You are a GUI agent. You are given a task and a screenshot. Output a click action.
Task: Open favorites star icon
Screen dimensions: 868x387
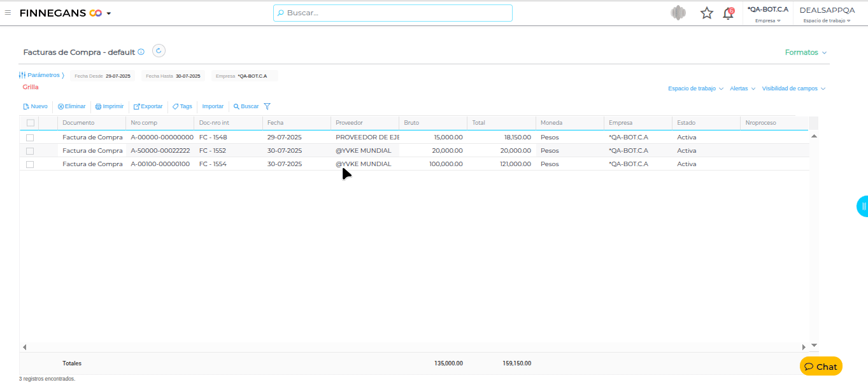pos(707,13)
